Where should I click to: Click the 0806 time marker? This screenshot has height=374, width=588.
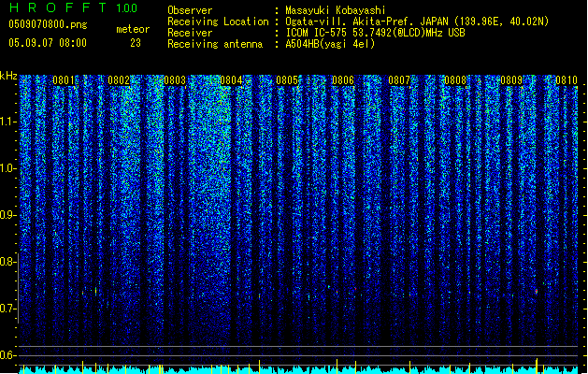coord(343,80)
